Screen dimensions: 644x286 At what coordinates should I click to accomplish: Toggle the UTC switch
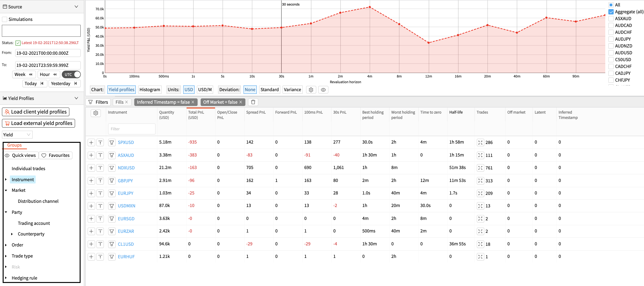point(71,74)
